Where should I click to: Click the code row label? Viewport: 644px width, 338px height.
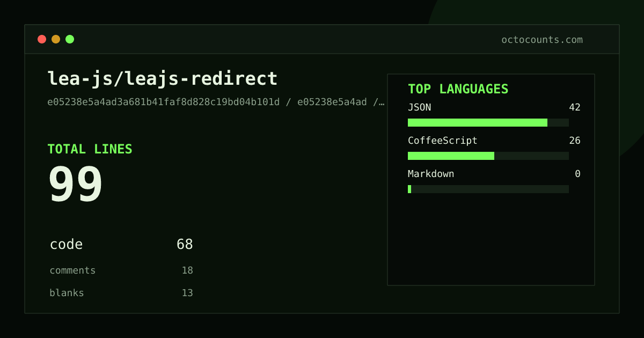point(66,245)
